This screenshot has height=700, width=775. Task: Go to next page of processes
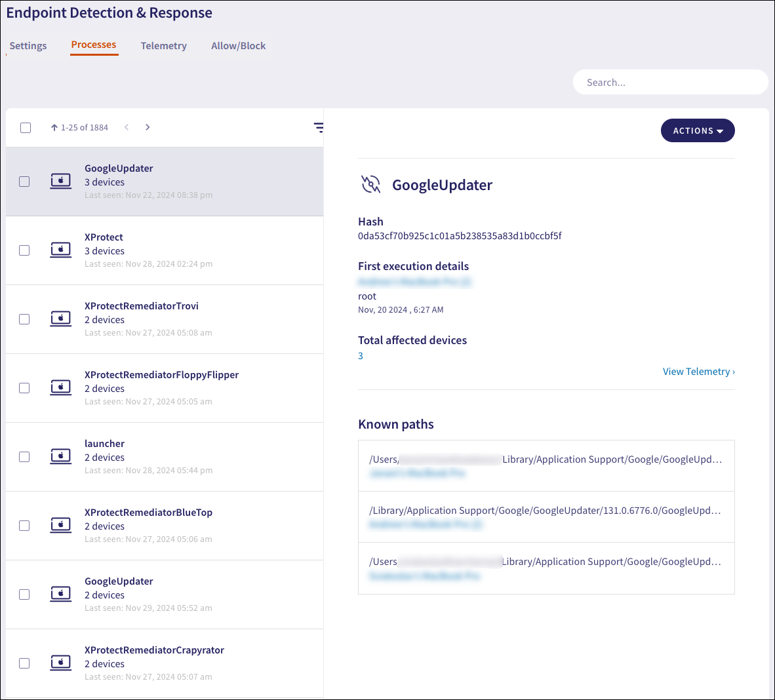click(148, 127)
